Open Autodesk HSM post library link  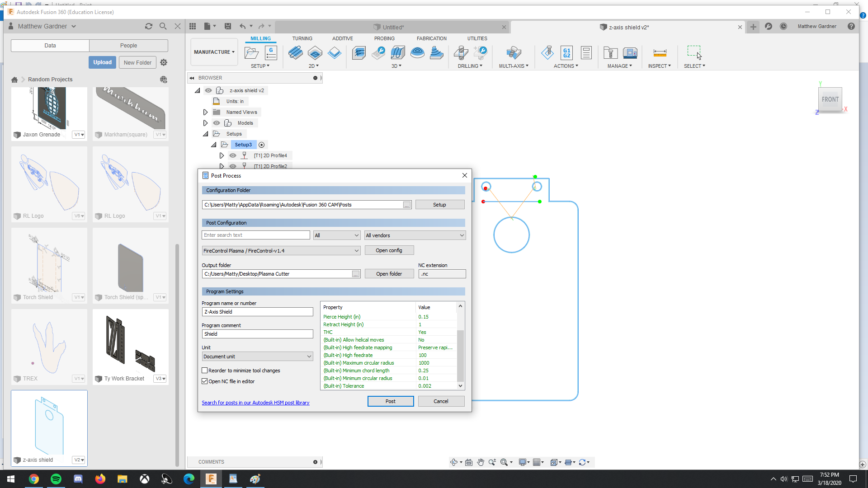coord(255,403)
